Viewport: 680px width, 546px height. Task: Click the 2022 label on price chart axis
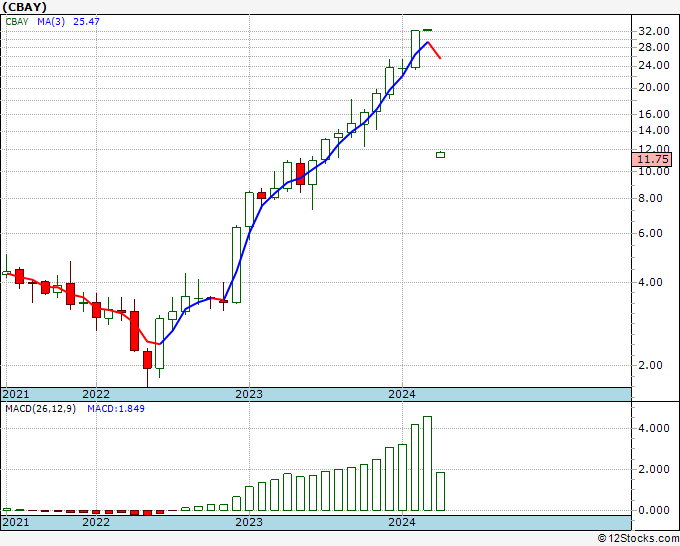click(x=96, y=394)
